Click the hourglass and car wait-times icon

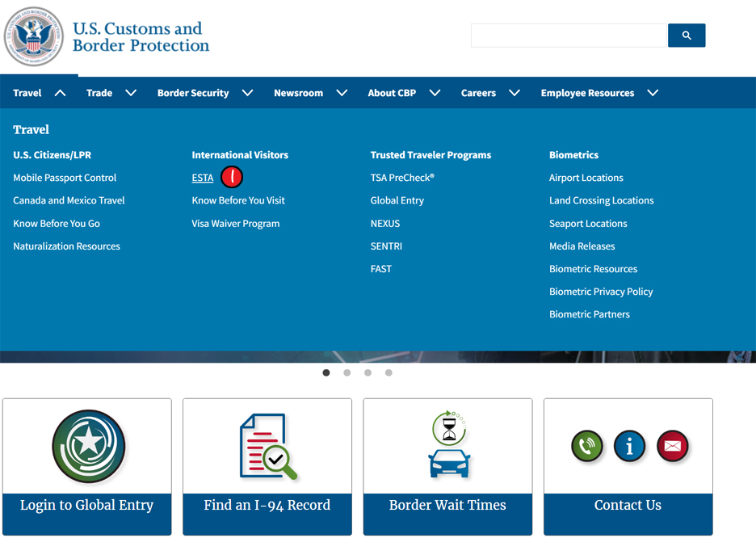(449, 444)
